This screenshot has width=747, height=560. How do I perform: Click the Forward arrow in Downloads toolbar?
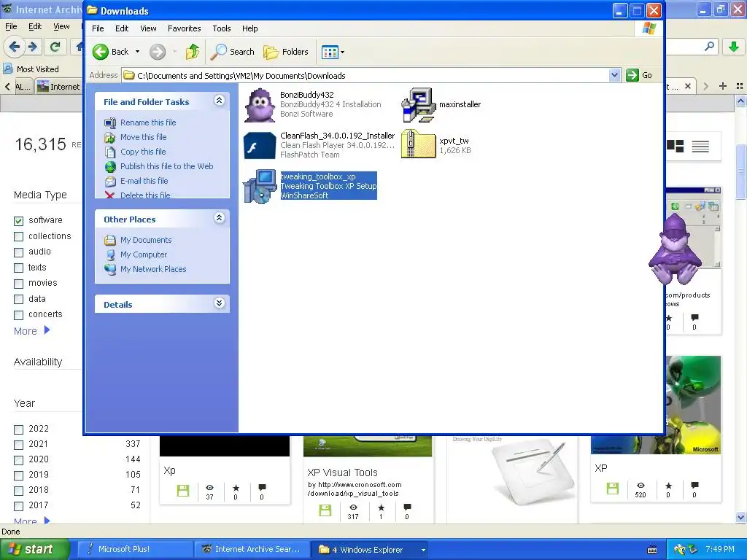pos(158,52)
